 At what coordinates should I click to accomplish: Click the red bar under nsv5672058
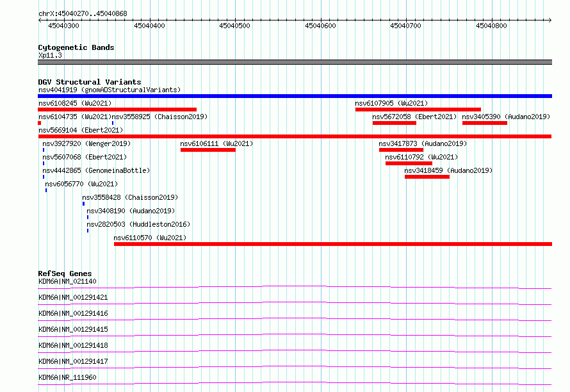pos(395,123)
